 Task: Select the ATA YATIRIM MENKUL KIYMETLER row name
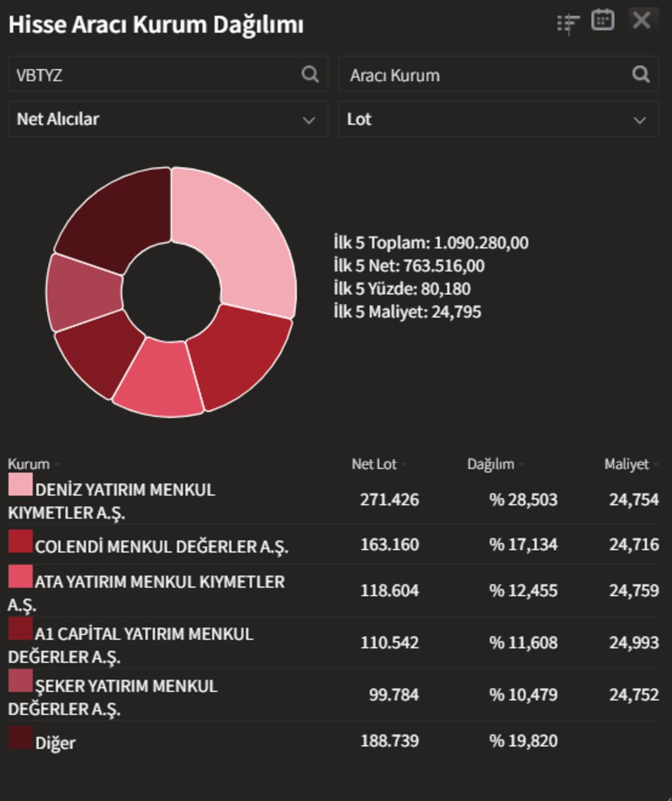click(x=146, y=593)
